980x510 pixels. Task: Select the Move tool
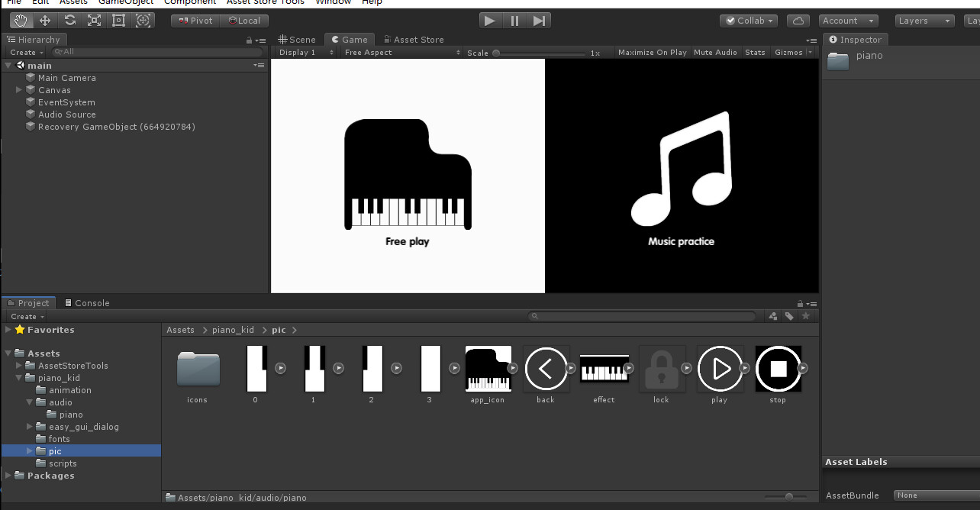[45, 21]
